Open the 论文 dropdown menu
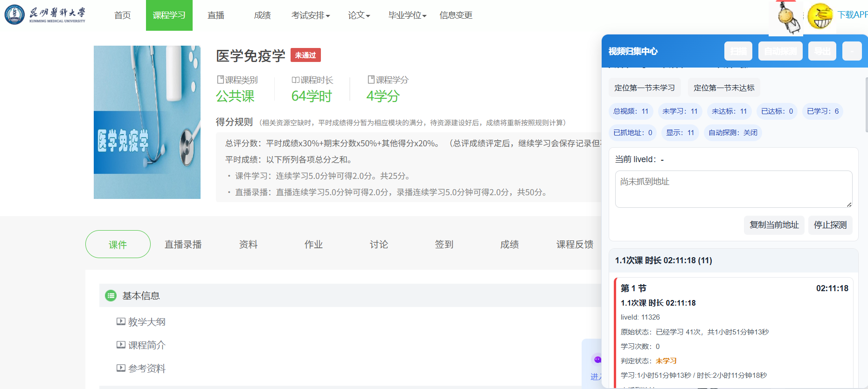This screenshot has height=389, width=868. [x=359, y=15]
